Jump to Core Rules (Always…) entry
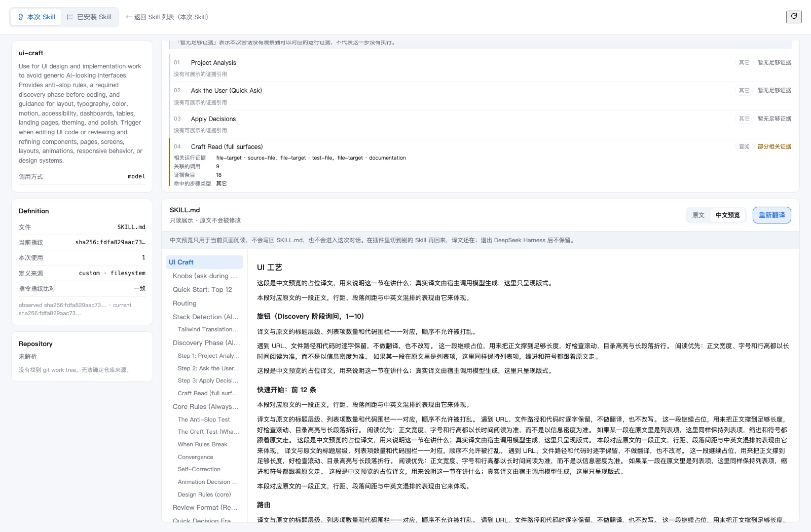Image resolution: width=811 pixels, height=532 pixels. coord(204,406)
